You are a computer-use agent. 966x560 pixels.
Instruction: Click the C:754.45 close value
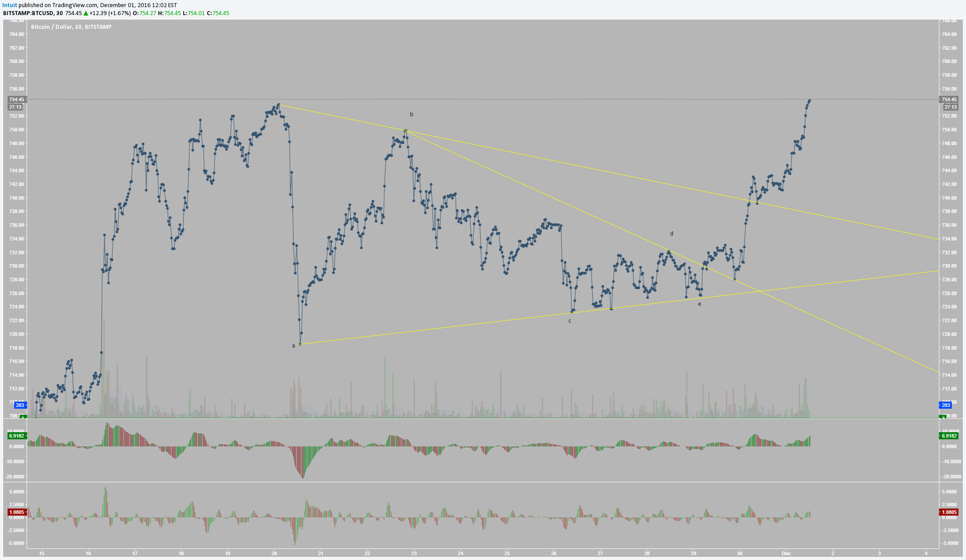(217, 13)
